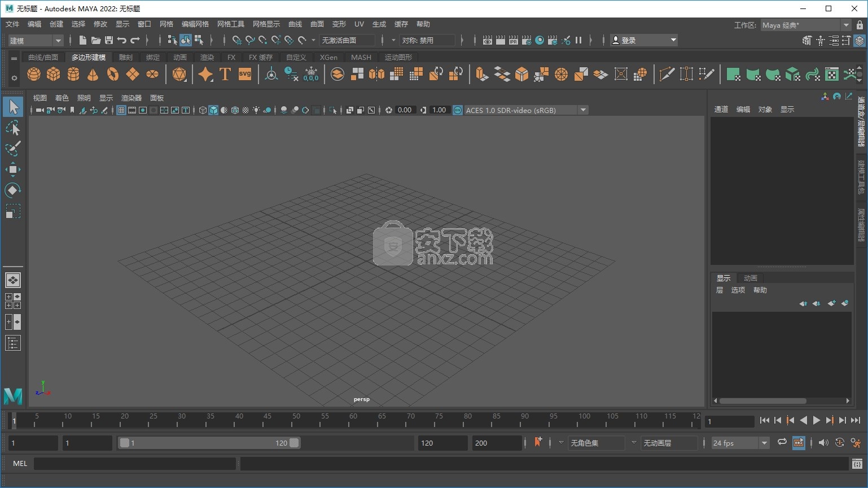Click the MEL command language label
The image size is (868, 488).
pyautogui.click(x=20, y=463)
